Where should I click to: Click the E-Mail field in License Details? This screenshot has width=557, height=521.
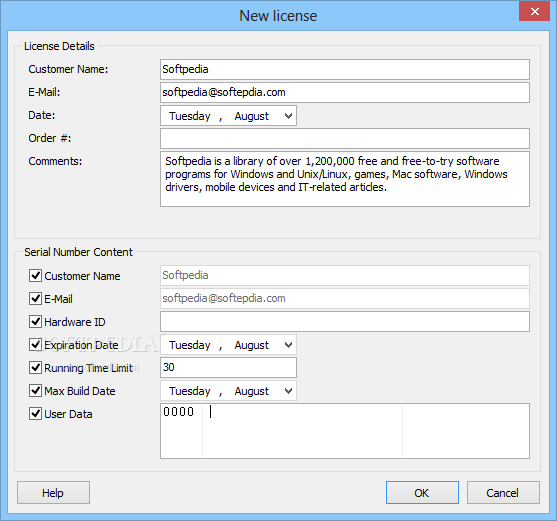[x=345, y=92]
